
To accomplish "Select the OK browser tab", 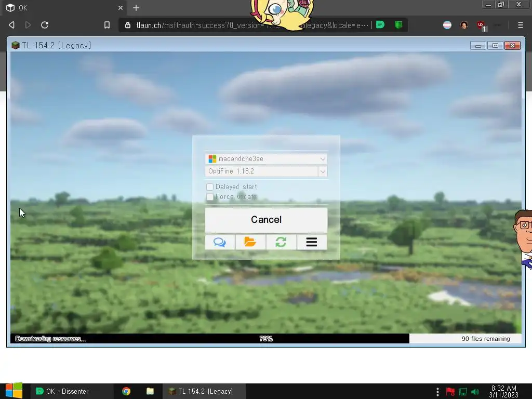I will pyautogui.click(x=64, y=8).
